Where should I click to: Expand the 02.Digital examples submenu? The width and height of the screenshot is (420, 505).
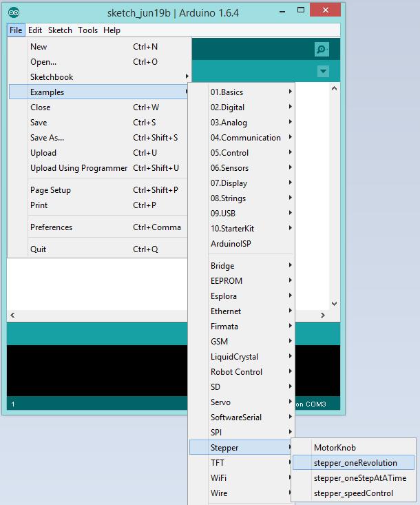(x=242, y=107)
